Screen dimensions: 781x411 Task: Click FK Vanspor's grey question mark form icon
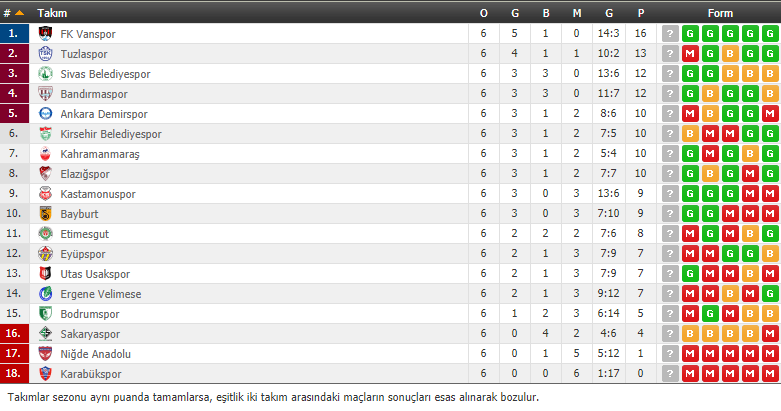[x=670, y=34]
